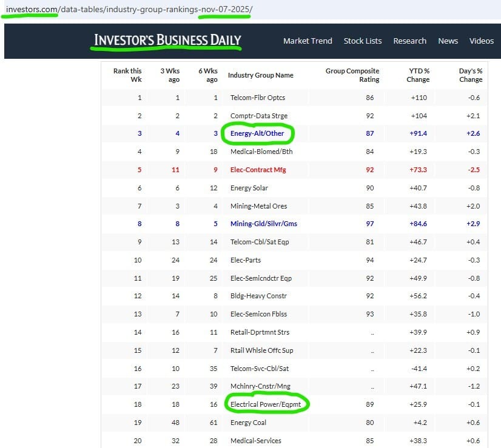The width and height of the screenshot is (501, 448).
Task: Click the -41.4 YTD value for Telcom-Svc-Cbl/Sat
Action: (x=419, y=369)
